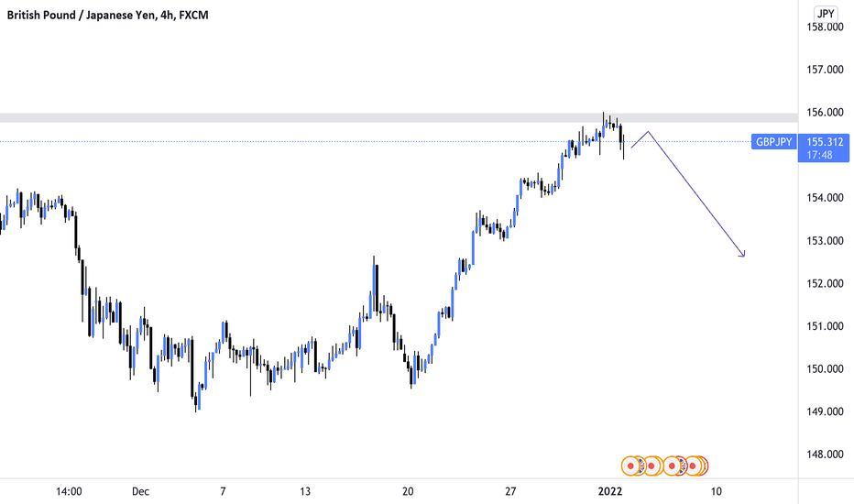Click the first Japan economic event icon
The width and height of the screenshot is (854, 504).
(630, 466)
